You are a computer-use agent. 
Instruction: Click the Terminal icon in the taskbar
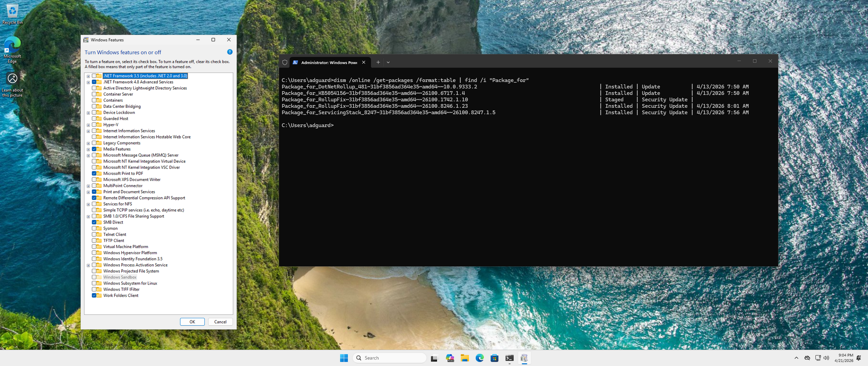[x=509, y=358]
